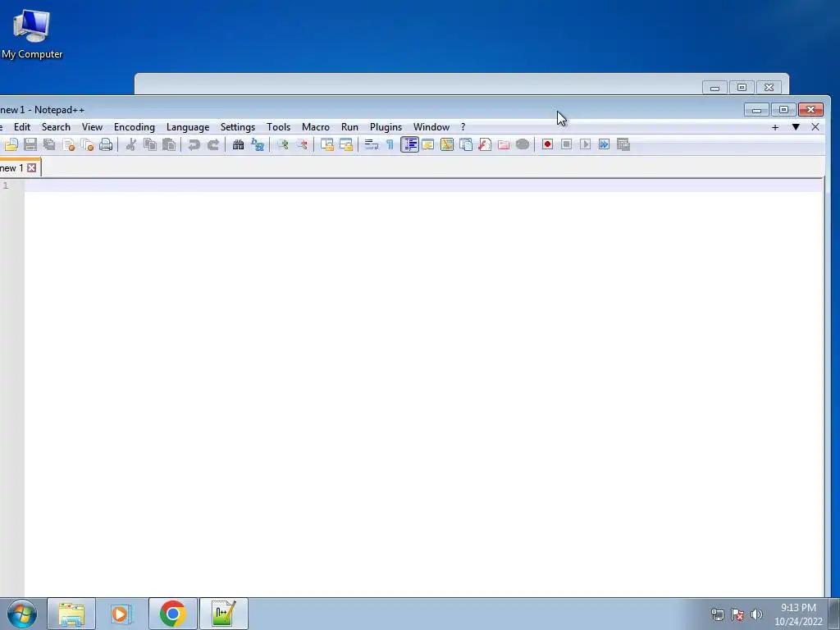Click line number 1 in margin

click(x=6, y=185)
